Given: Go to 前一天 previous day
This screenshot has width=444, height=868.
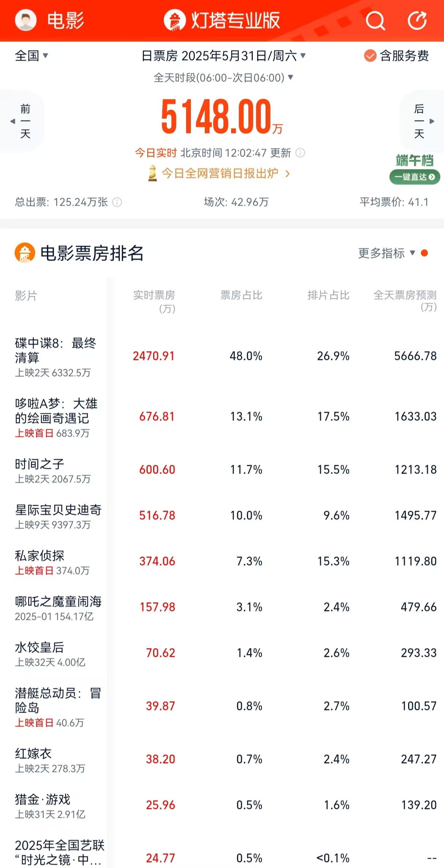Looking at the screenshot, I should coord(22,121).
